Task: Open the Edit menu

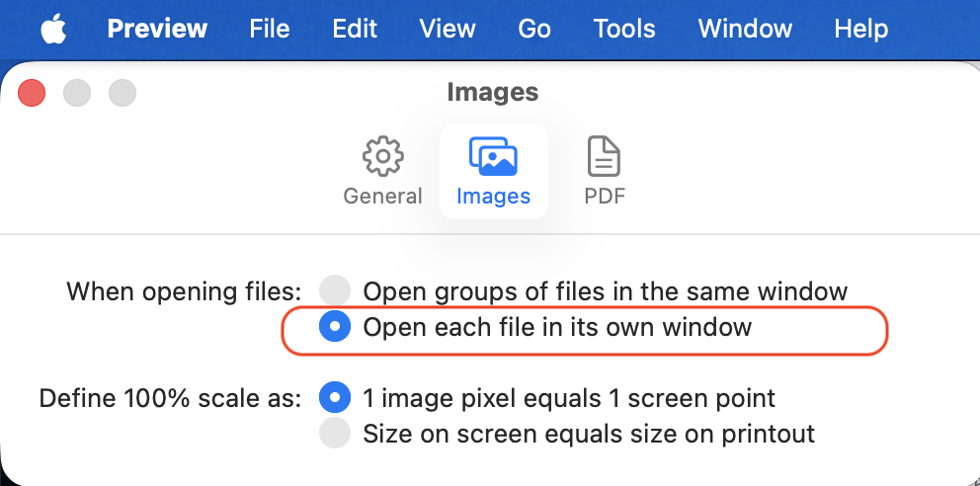Action: [356, 29]
